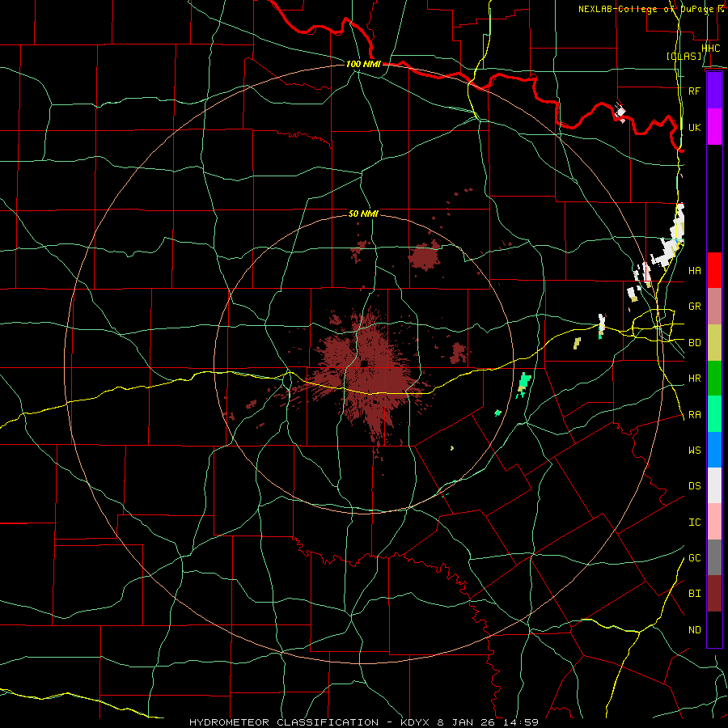Click the 'GR' legend label
728x728 pixels.
coord(694,307)
